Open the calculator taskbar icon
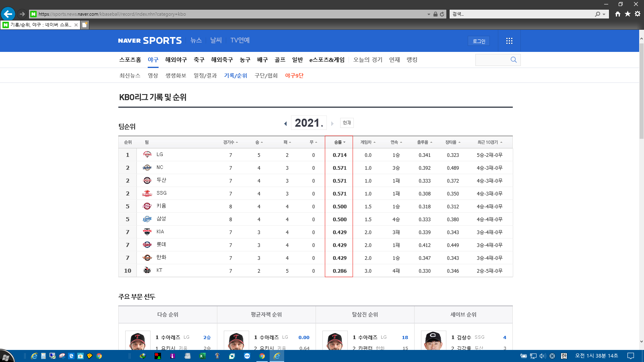Viewport: 644px width, 362px height. point(43,356)
